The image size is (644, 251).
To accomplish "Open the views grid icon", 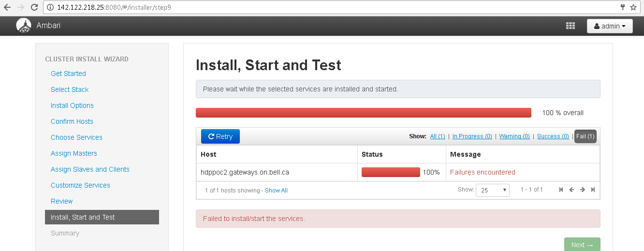I will [x=570, y=26].
